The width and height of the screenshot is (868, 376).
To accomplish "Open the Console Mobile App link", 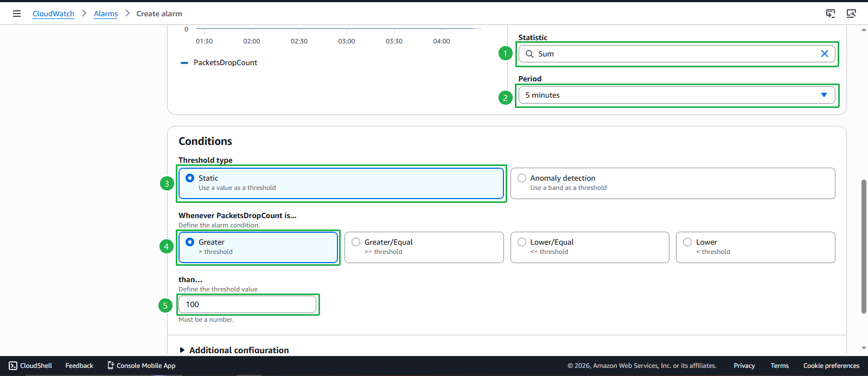I will tap(141, 366).
